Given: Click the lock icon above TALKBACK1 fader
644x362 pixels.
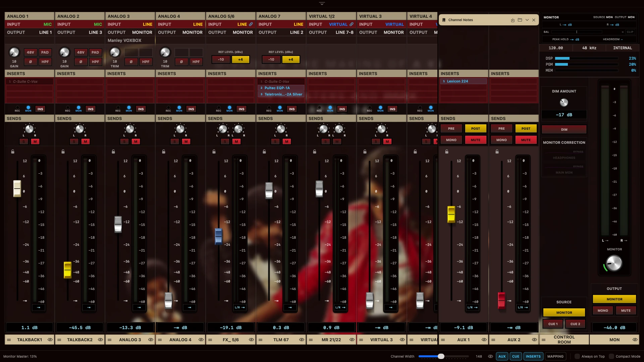Looking at the screenshot, I should click(13, 152).
